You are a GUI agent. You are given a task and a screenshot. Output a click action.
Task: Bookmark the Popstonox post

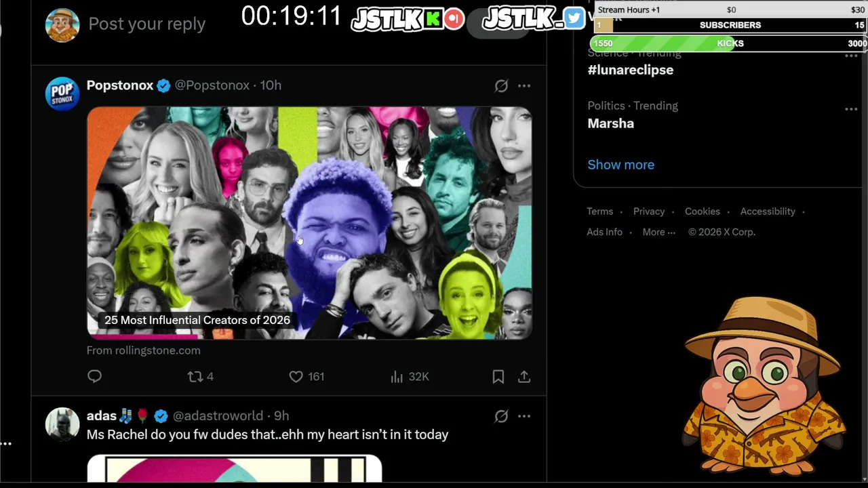coord(498,376)
